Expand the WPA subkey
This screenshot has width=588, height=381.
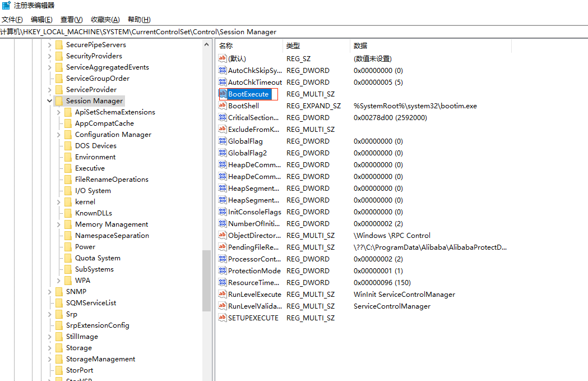[x=59, y=281]
